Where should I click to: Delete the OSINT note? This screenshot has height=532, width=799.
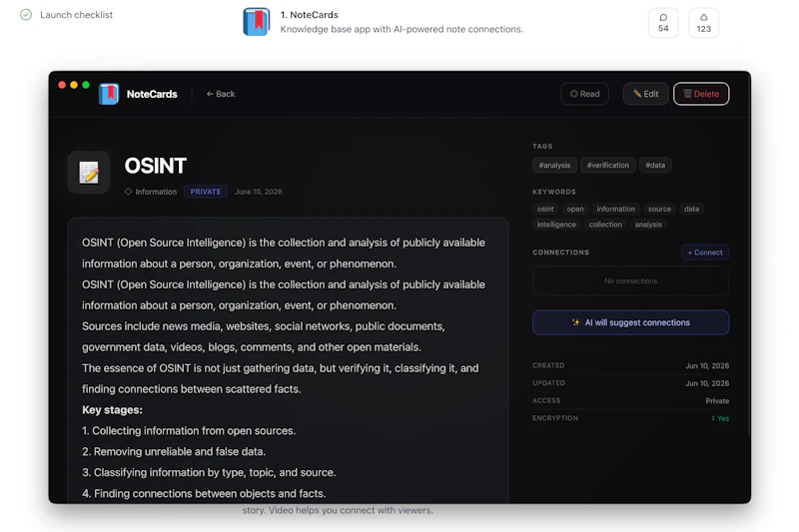[701, 94]
